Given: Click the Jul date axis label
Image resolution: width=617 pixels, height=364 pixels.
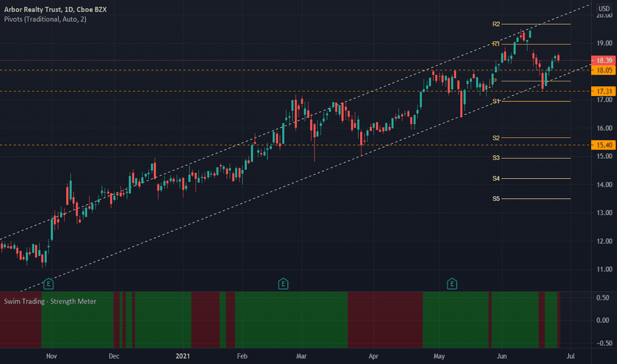Looking at the screenshot, I should (x=571, y=356).
